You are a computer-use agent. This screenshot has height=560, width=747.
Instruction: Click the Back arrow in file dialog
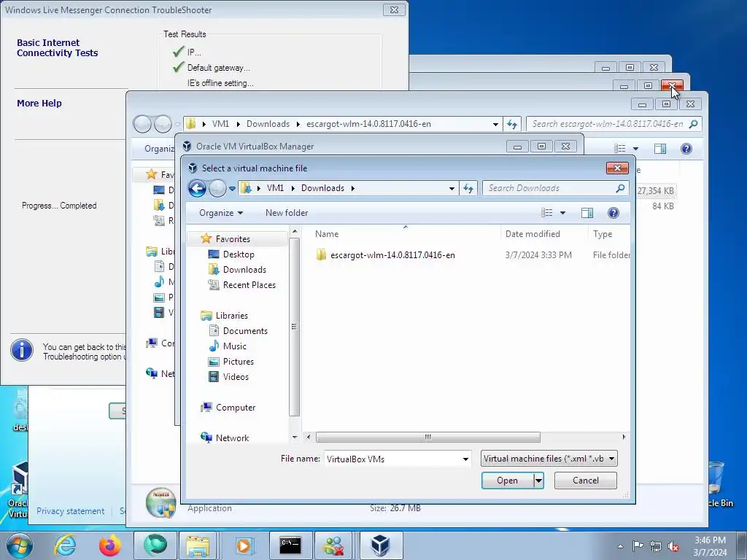(197, 189)
